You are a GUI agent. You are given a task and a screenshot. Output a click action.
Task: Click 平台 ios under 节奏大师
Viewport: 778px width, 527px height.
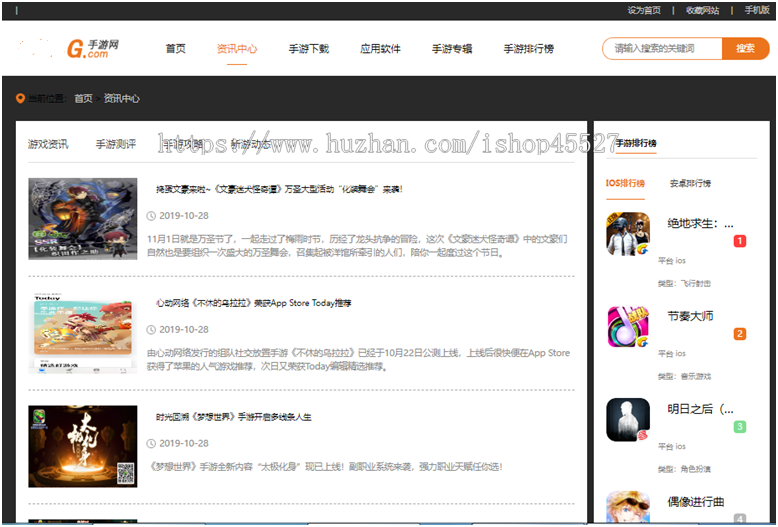[x=672, y=353]
